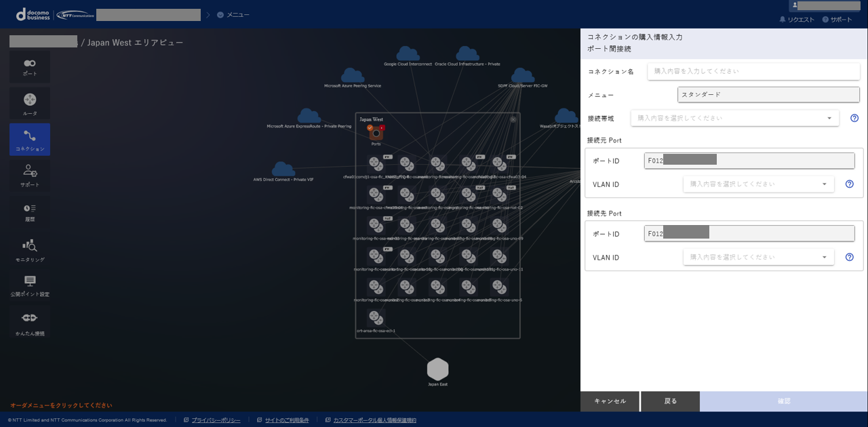This screenshot has height=427, width=868.
Task: Select the ポート (Ports) sidebar icon
Action: click(x=28, y=66)
